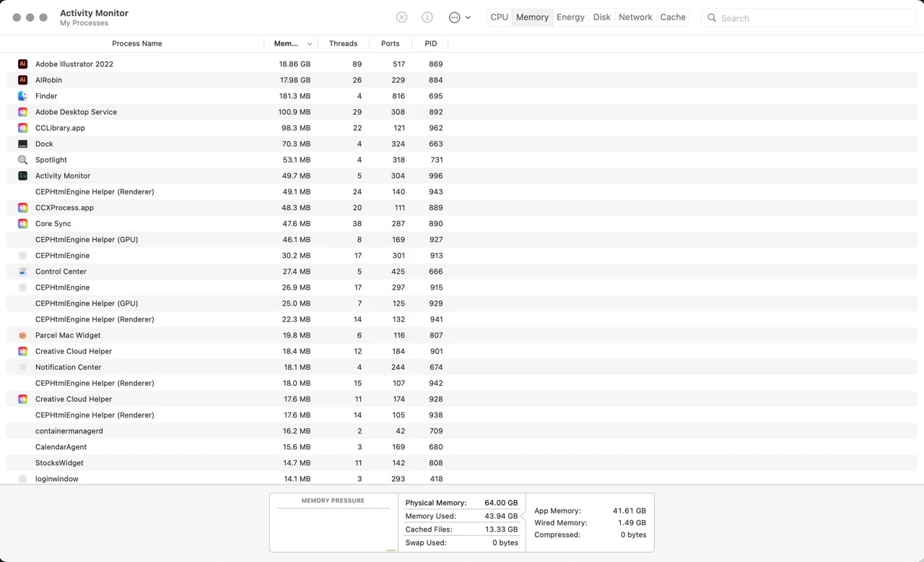Select CEPHtmlEngine Helper (GPU) 46.1 MB row
The height and width of the screenshot is (562, 924).
click(x=462, y=239)
